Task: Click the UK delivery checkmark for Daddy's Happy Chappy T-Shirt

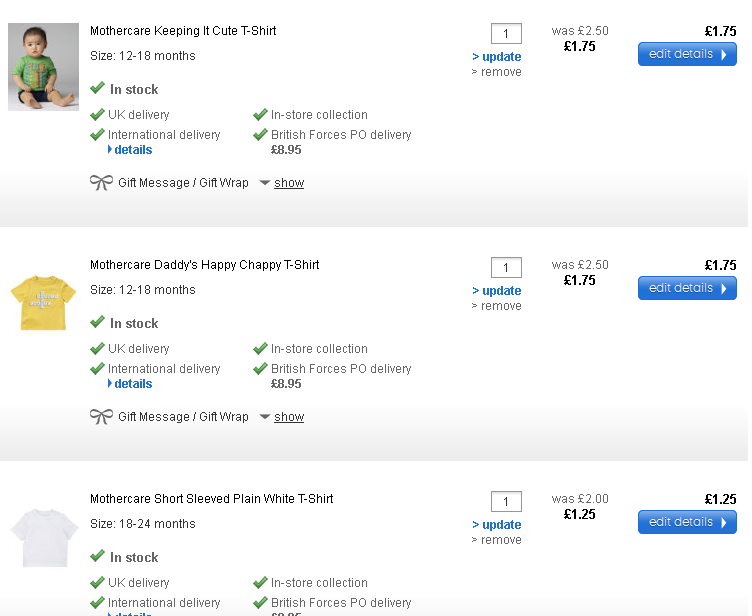Action: [x=97, y=349]
